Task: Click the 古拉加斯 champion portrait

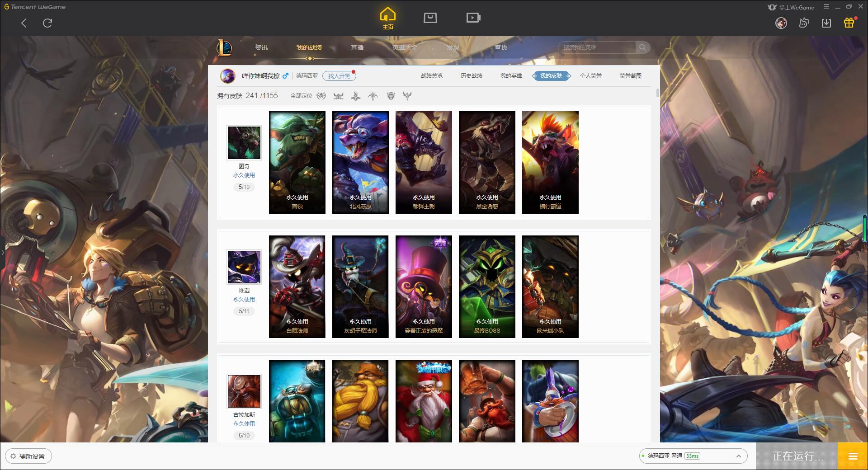Action: click(244, 391)
